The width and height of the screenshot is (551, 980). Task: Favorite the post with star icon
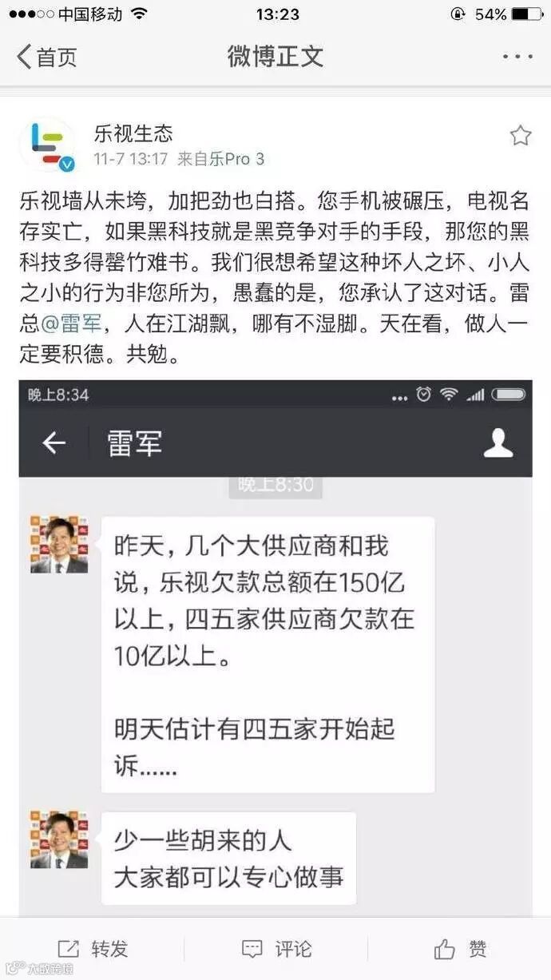[x=521, y=135]
